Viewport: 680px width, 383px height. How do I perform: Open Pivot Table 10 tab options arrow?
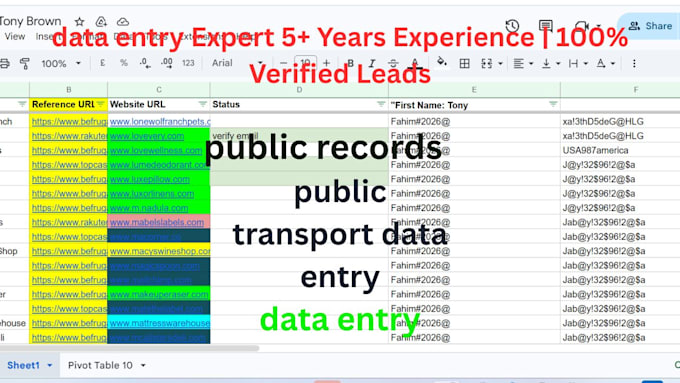(x=143, y=365)
